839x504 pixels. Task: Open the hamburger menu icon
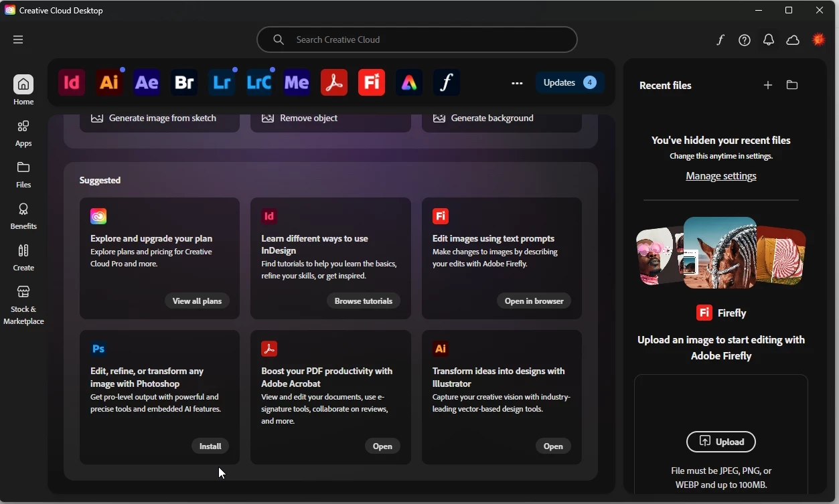pos(18,39)
